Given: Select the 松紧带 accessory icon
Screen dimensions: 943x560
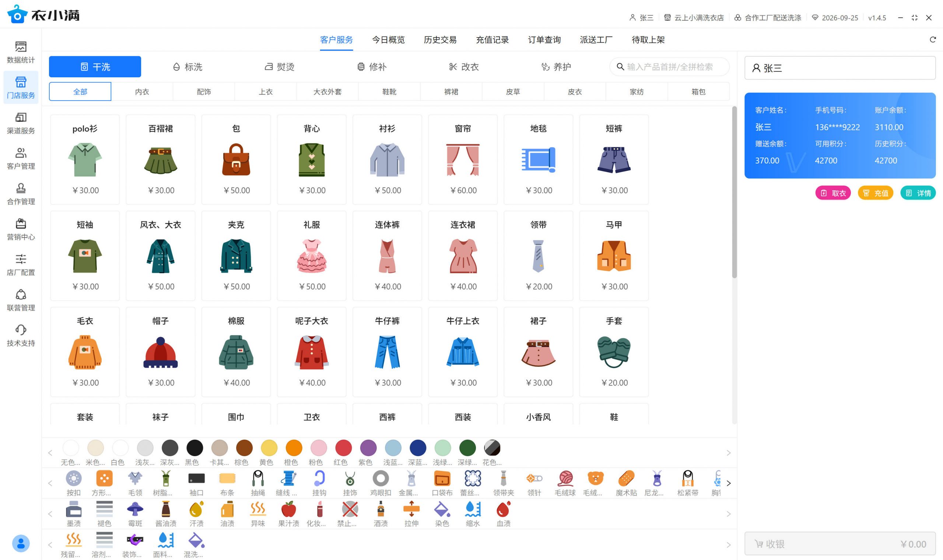Looking at the screenshot, I should coord(687,479).
